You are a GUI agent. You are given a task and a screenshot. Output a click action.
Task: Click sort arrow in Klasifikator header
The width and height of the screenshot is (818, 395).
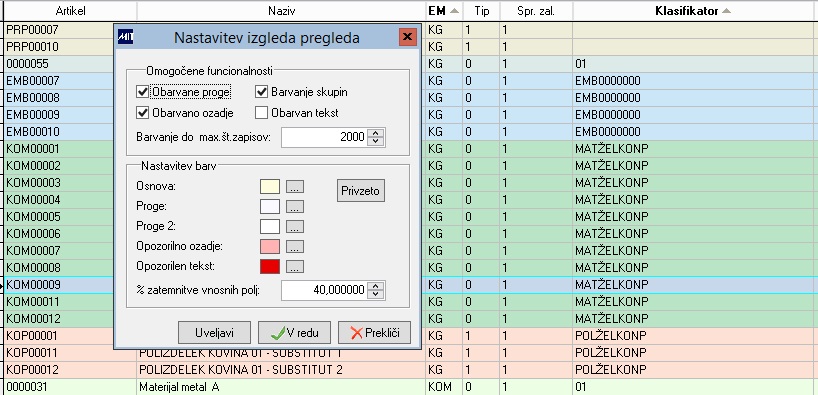[x=726, y=11]
